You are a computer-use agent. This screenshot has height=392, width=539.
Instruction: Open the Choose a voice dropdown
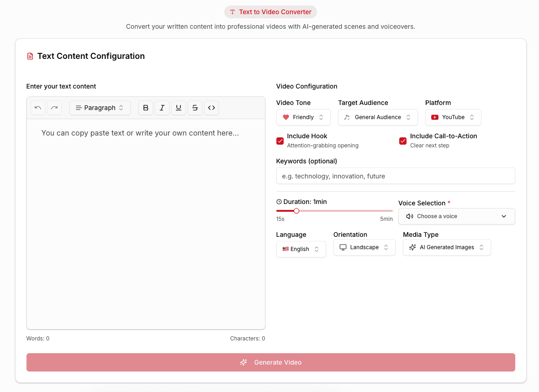[x=457, y=216]
